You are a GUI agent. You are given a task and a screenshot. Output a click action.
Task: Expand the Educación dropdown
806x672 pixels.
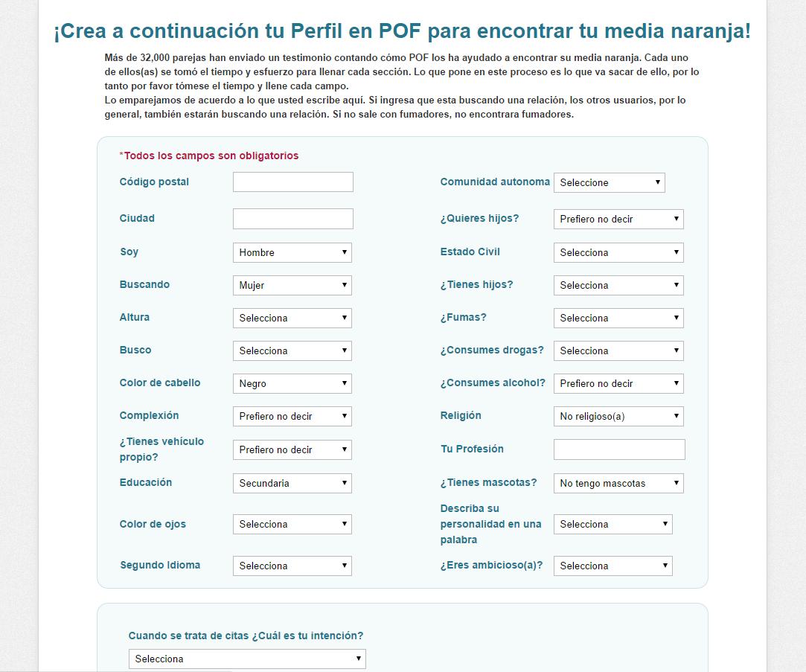(x=292, y=483)
